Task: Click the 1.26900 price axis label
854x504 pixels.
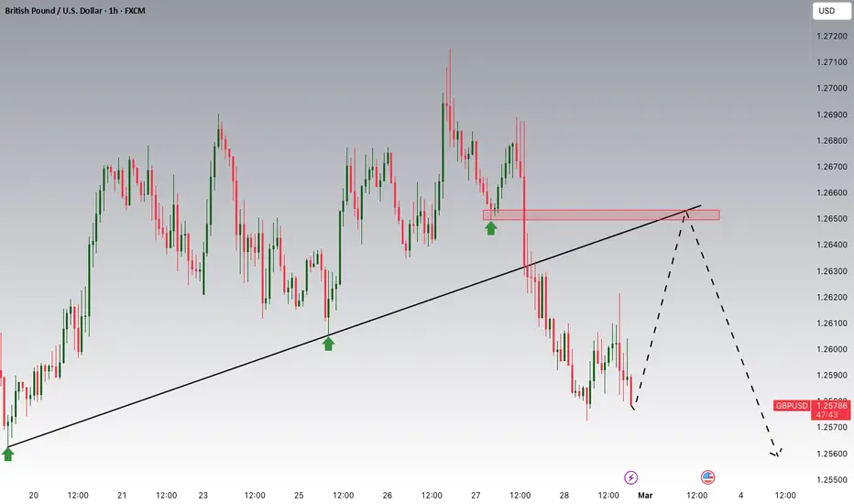Action: click(831, 115)
